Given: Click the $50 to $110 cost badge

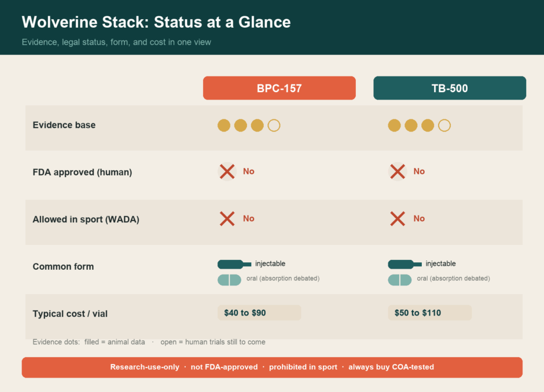Looking at the screenshot, I should click(429, 313).
